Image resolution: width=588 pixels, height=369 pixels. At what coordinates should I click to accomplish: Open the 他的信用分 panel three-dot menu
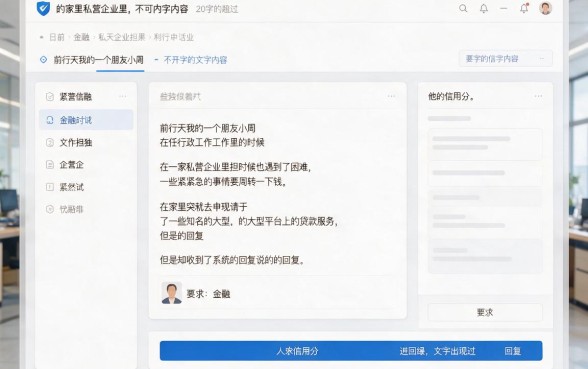coord(538,96)
